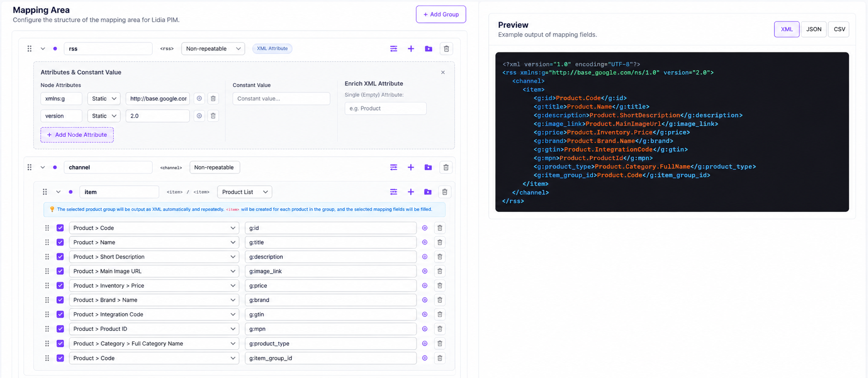Toggle the checkbox for g:image_link row
The width and height of the screenshot is (868, 378).
coord(60,271)
